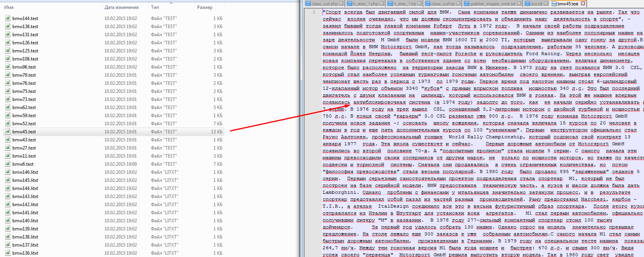Select the active bmw45.test tab
The width and height of the screenshot is (644, 257).
(568, 3)
